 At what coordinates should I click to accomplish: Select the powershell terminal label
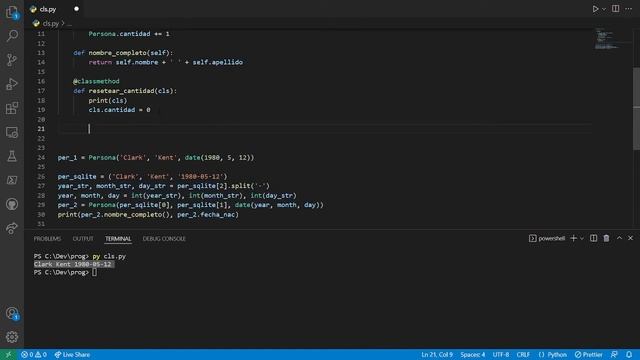coord(547,238)
